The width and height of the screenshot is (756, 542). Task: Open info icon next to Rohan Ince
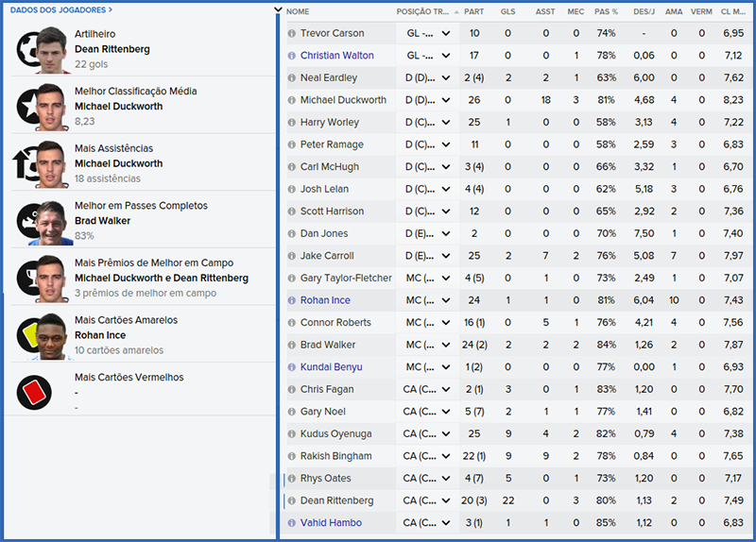291,300
